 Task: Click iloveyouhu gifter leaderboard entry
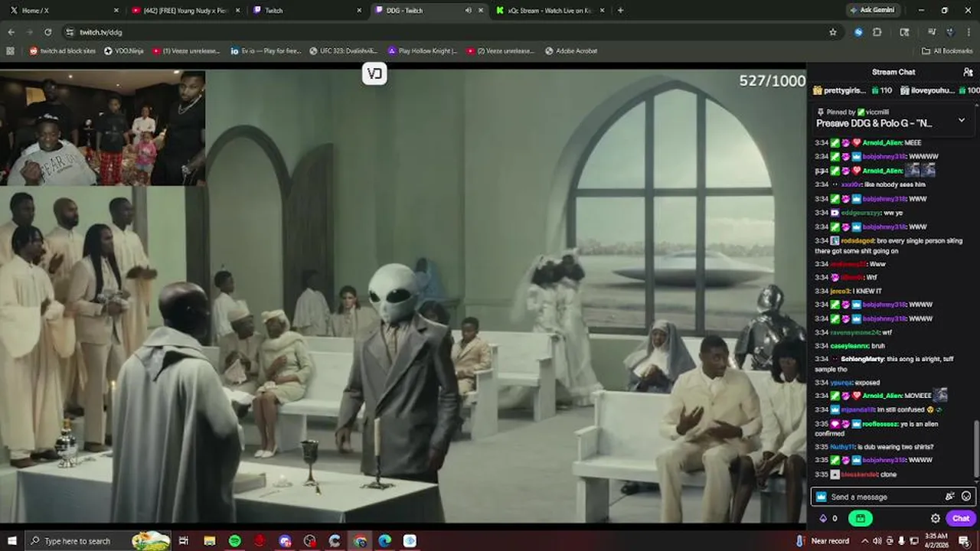pos(939,90)
